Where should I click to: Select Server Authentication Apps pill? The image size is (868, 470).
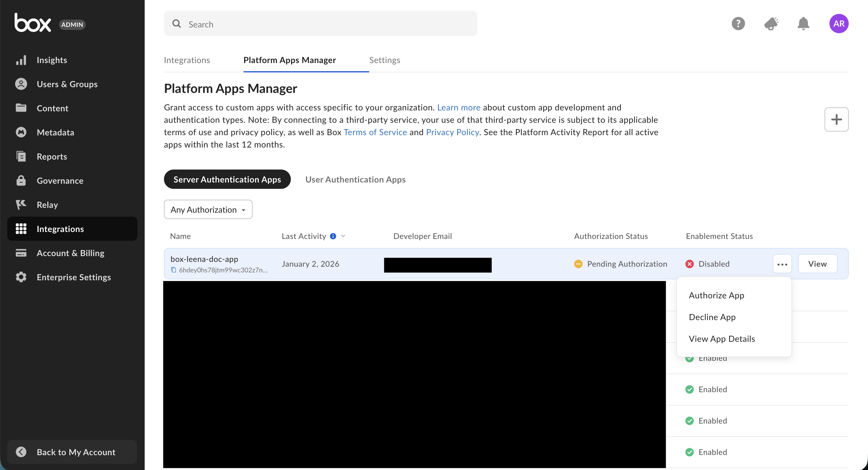tap(227, 179)
